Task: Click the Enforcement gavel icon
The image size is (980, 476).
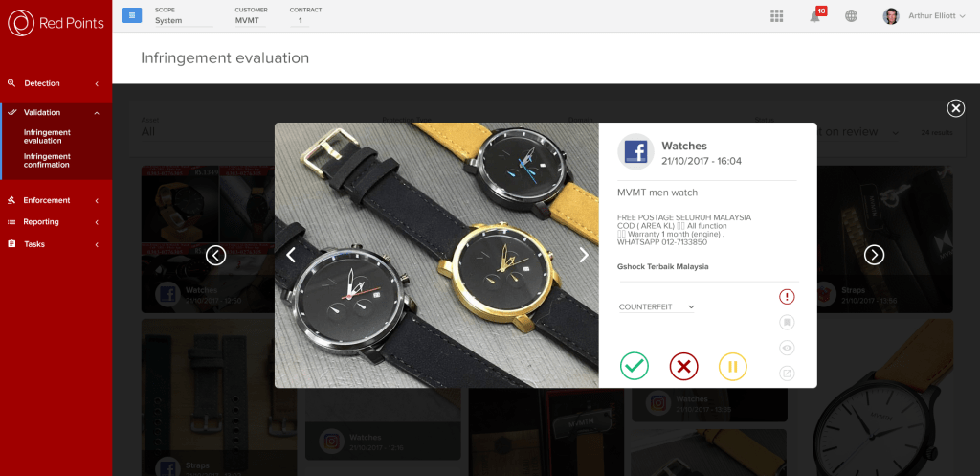Action: pyautogui.click(x=11, y=200)
